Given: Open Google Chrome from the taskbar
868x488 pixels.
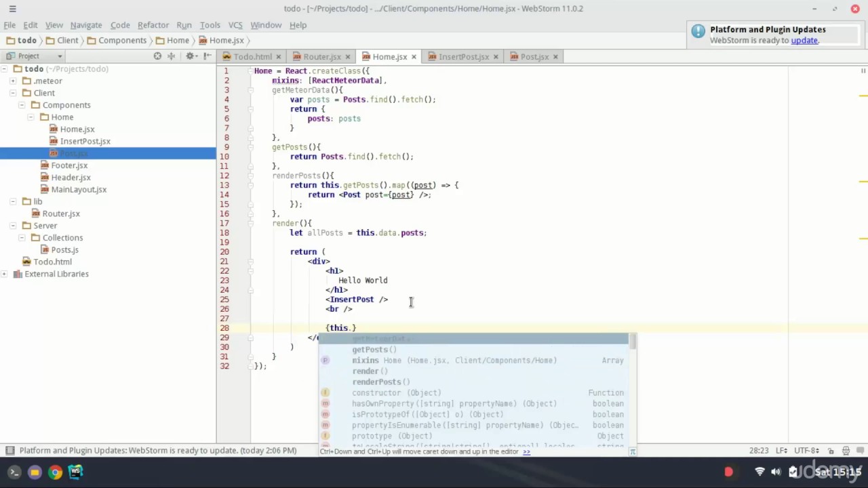Looking at the screenshot, I should (x=55, y=472).
